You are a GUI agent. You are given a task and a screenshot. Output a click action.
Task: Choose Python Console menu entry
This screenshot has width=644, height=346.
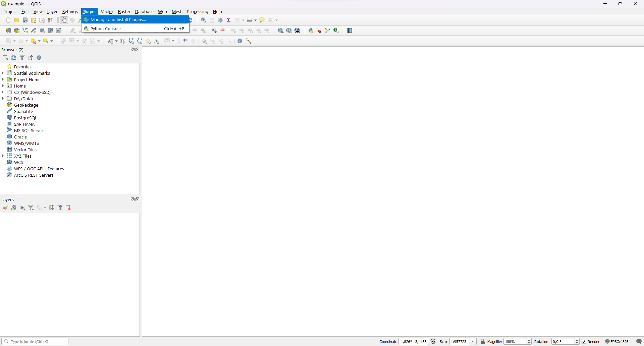[x=136, y=28]
